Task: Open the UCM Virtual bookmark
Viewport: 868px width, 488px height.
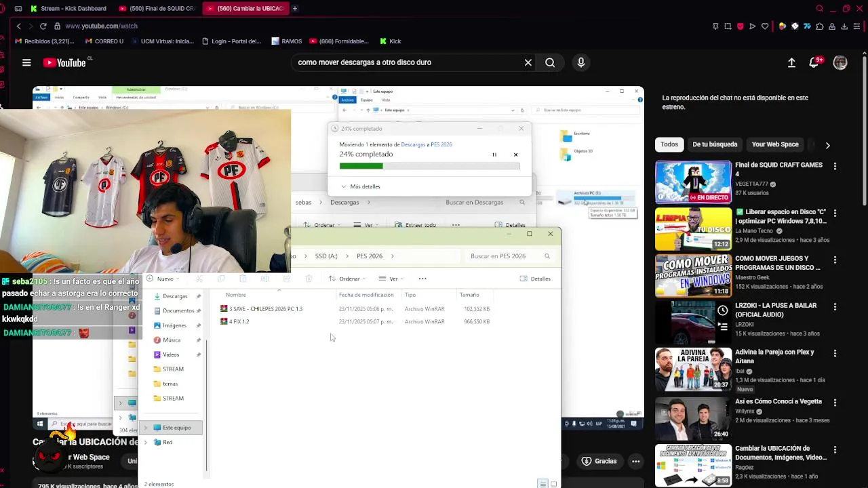Action: tap(162, 41)
